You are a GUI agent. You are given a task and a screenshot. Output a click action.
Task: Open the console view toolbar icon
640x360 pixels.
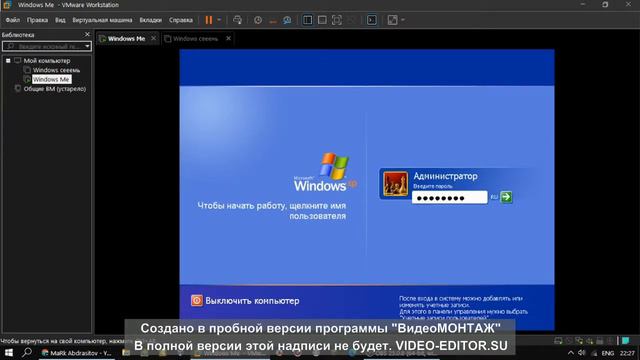(371, 20)
